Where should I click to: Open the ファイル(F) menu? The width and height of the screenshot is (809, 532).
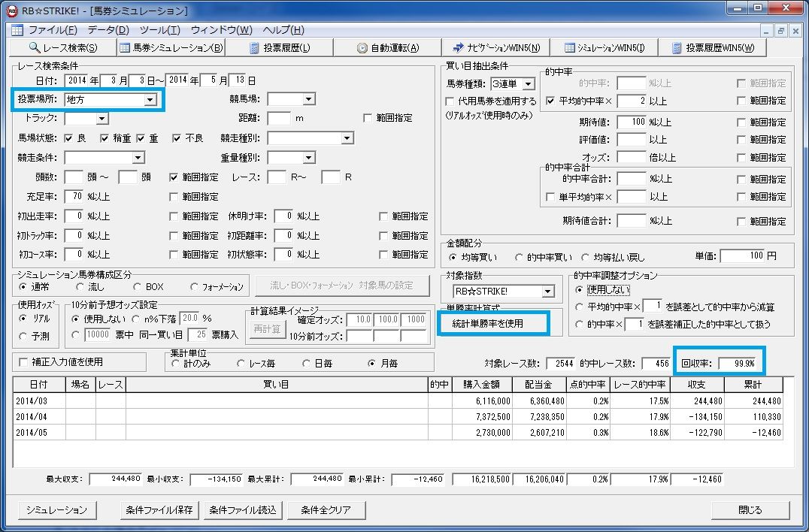click(53, 30)
